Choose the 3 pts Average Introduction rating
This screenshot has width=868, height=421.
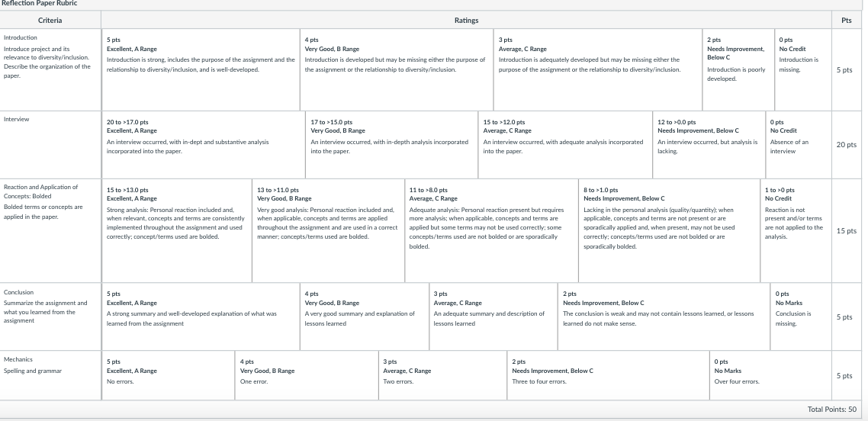(x=598, y=69)
